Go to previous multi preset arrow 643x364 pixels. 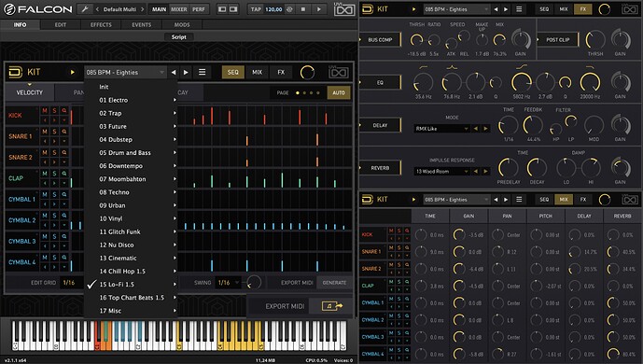point(97,9)
